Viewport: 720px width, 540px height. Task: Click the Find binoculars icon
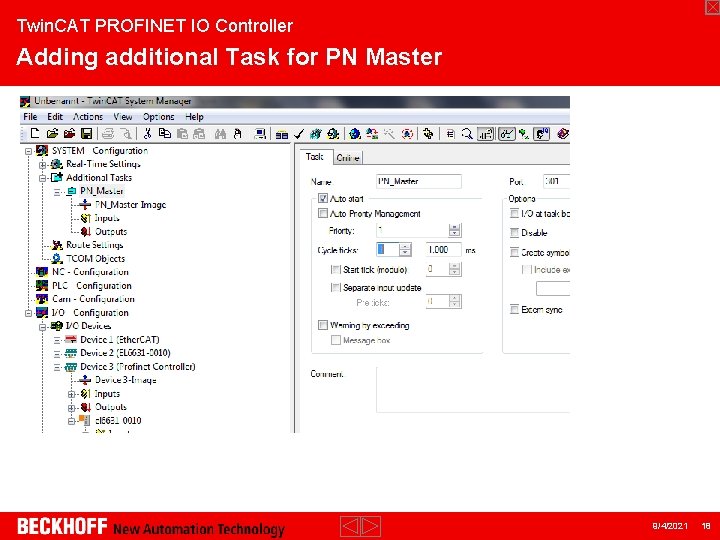click(220, 134)
